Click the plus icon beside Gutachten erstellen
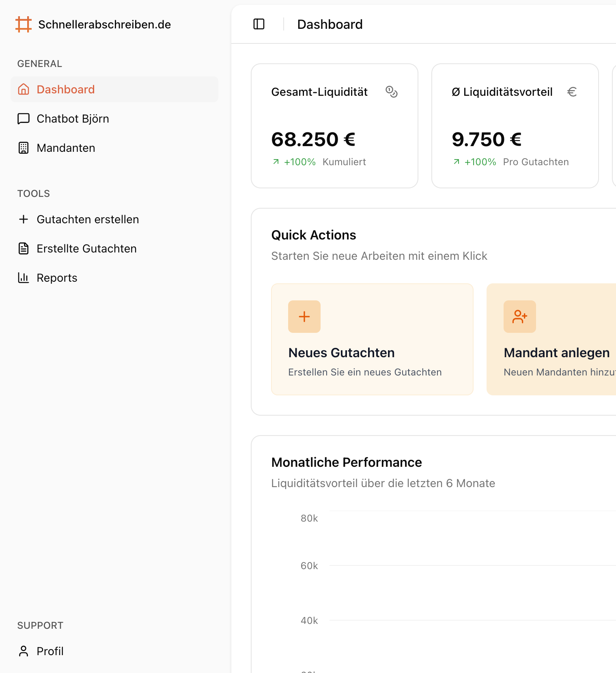 (x=24, y=219)
